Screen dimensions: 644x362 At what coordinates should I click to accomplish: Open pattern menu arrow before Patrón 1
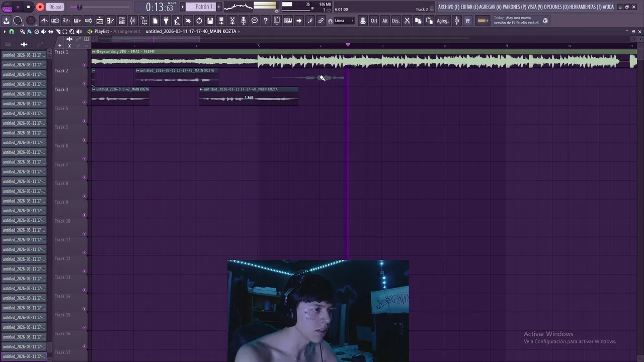183,7
